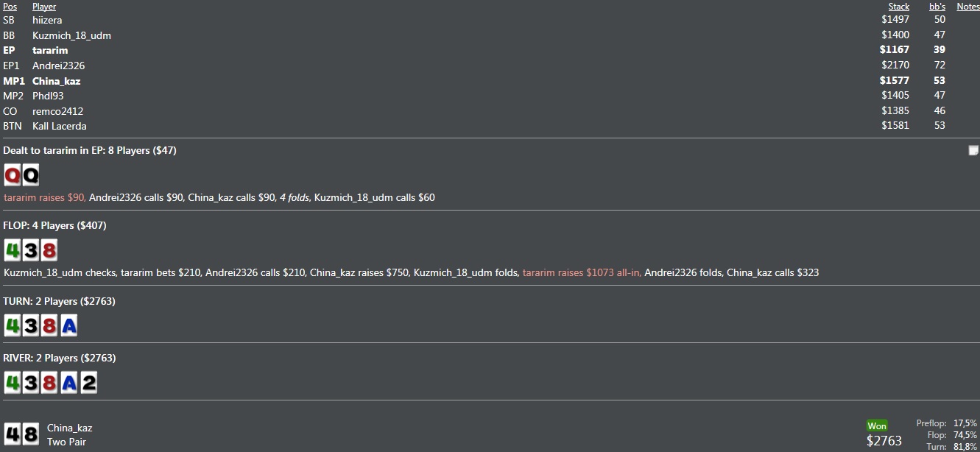
Task: Click the $2763 won amount
Action: [x=884, y=441]
